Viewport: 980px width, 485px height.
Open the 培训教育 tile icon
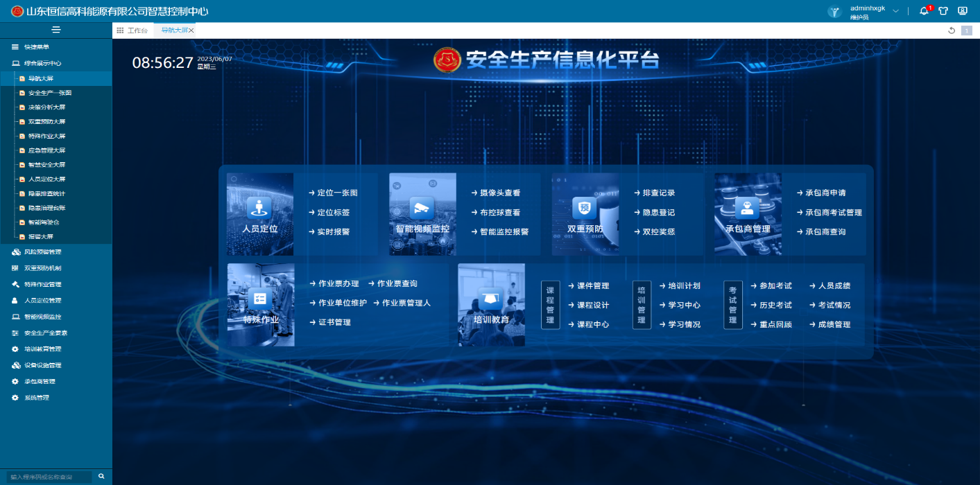click(x=491, y=299)
